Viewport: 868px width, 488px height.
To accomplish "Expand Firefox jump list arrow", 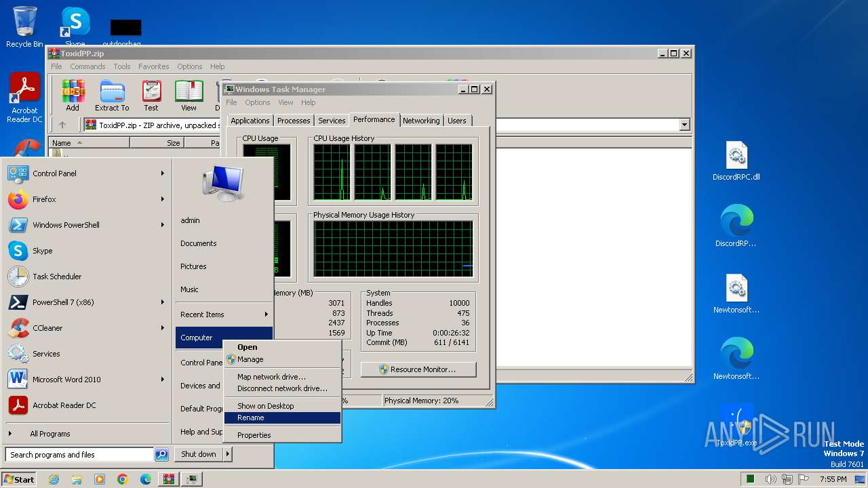I will pyautogui.click(x=163, y=199).
